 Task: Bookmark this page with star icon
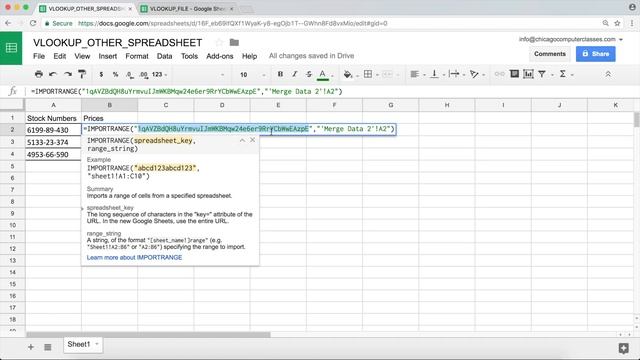coord(618,23)
